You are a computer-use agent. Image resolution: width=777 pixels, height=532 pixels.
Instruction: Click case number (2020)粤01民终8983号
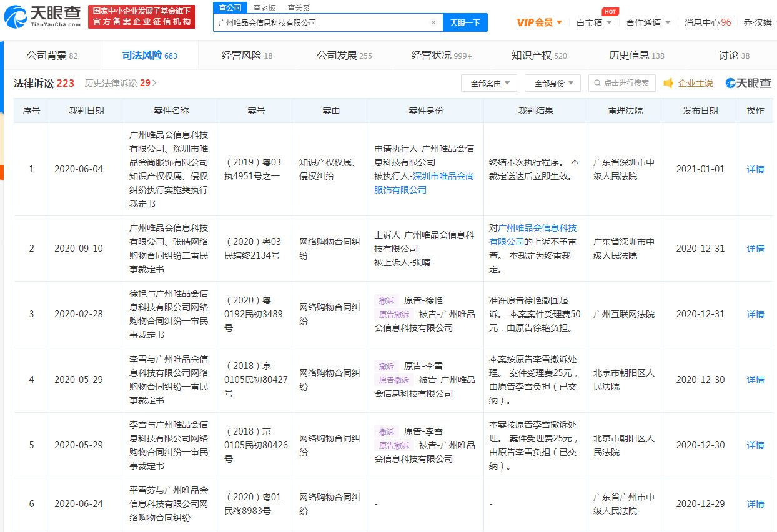[x=253, y=504]
